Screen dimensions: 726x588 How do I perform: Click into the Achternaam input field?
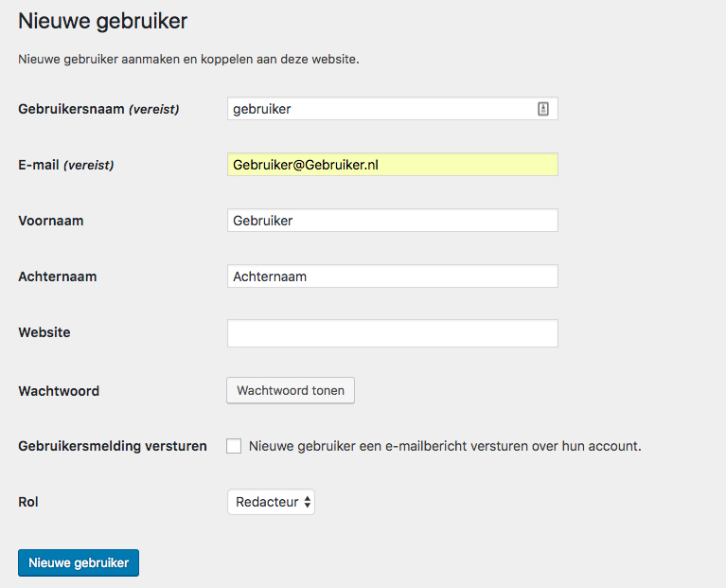(392, 276)
